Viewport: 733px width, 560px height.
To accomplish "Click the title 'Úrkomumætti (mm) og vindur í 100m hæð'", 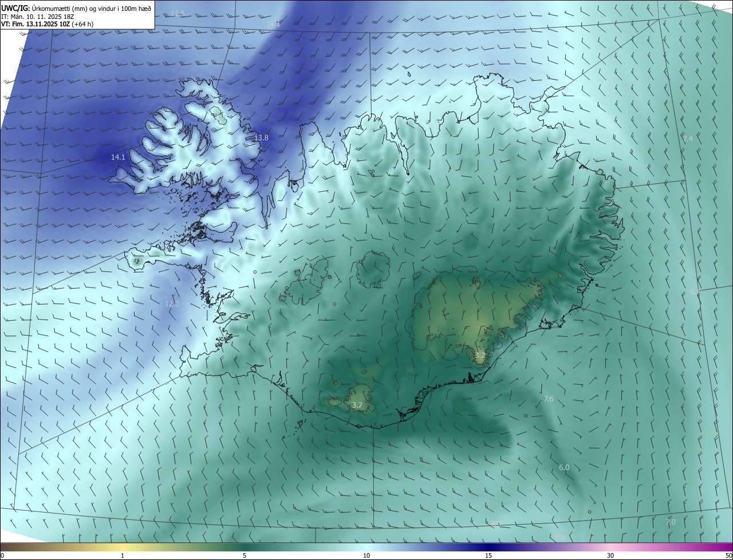I will [x=91, y=9].
